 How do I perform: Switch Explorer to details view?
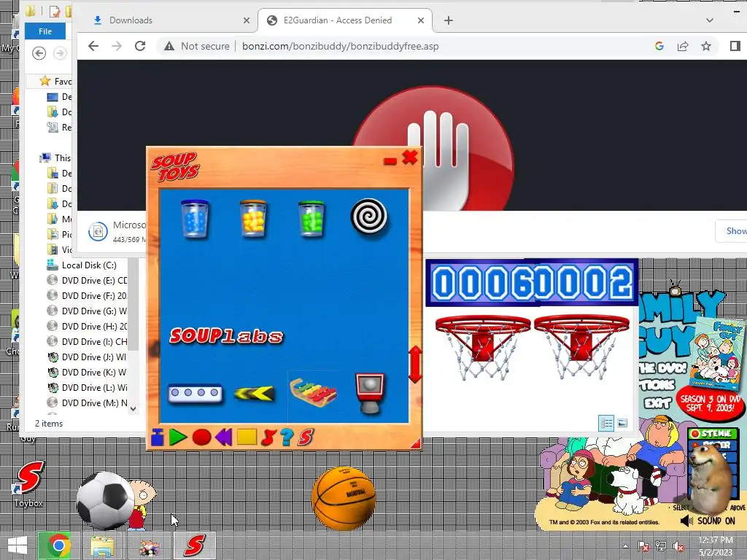point(606,423)
